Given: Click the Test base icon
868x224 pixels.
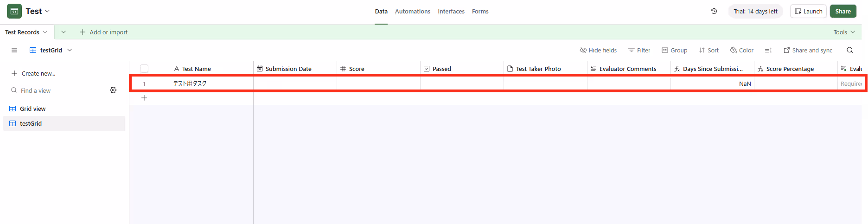Looking at the screenshot, I should point(14,11).
